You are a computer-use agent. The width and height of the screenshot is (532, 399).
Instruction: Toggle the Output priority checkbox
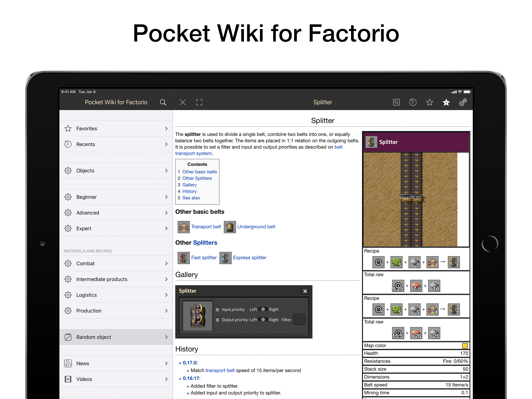(x=218, y=320)
